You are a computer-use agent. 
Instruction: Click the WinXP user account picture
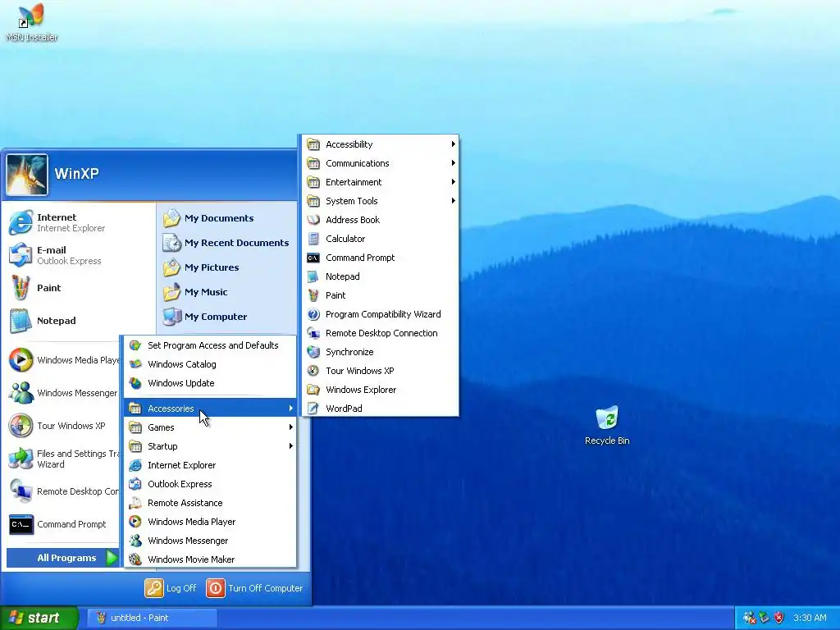pyautogui.click(x=27, y=175)
